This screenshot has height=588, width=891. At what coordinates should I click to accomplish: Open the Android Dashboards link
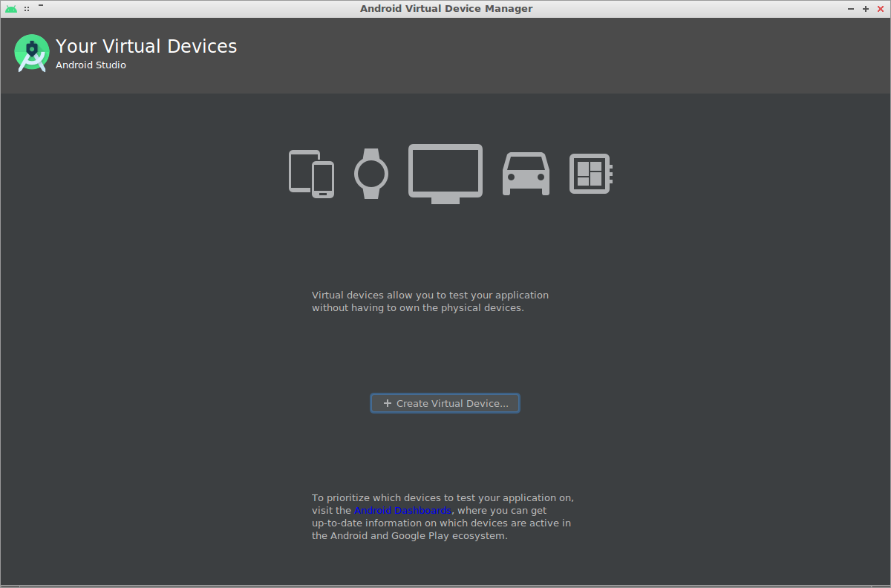pyautogui.click(x=402, y=511)
